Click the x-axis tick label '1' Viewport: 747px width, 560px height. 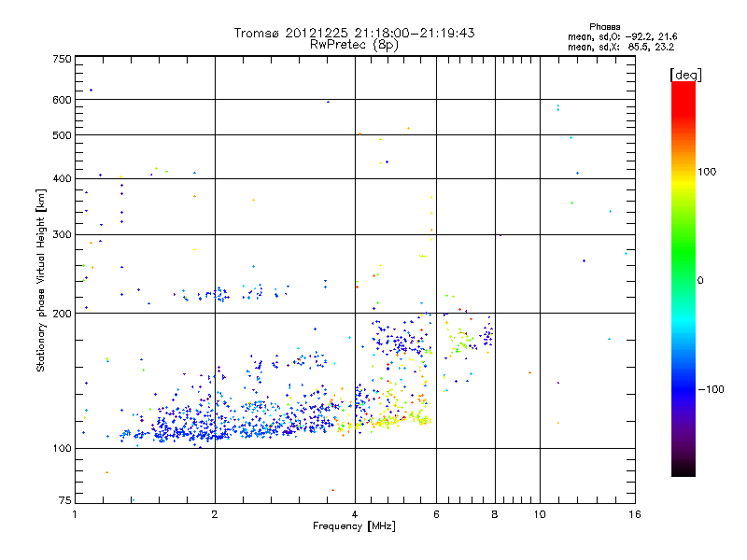pyautogui.click(x=75, y=514)
